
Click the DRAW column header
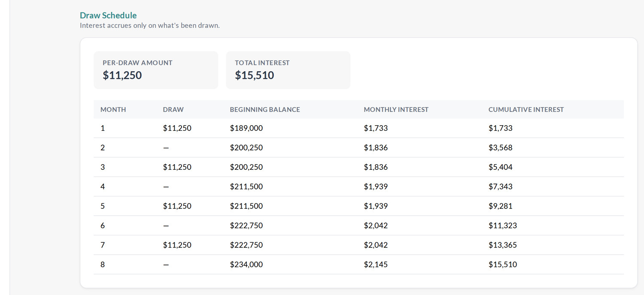coord(173,109)
